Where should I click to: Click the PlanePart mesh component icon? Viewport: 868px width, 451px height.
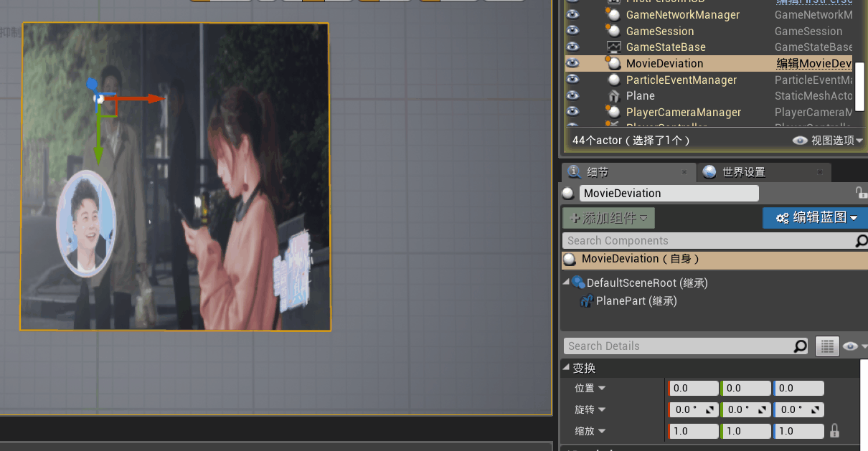pyautogui.click(x=587, y=301)
